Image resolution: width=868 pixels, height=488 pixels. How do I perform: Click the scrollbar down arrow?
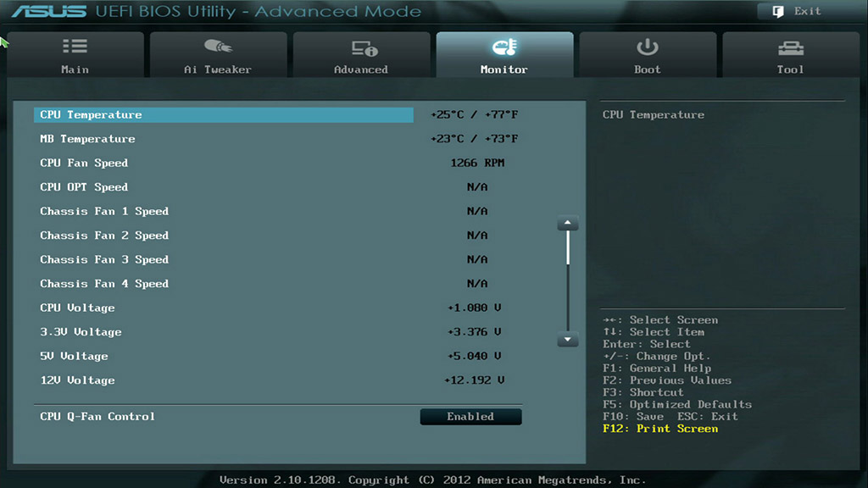[567, 339]
